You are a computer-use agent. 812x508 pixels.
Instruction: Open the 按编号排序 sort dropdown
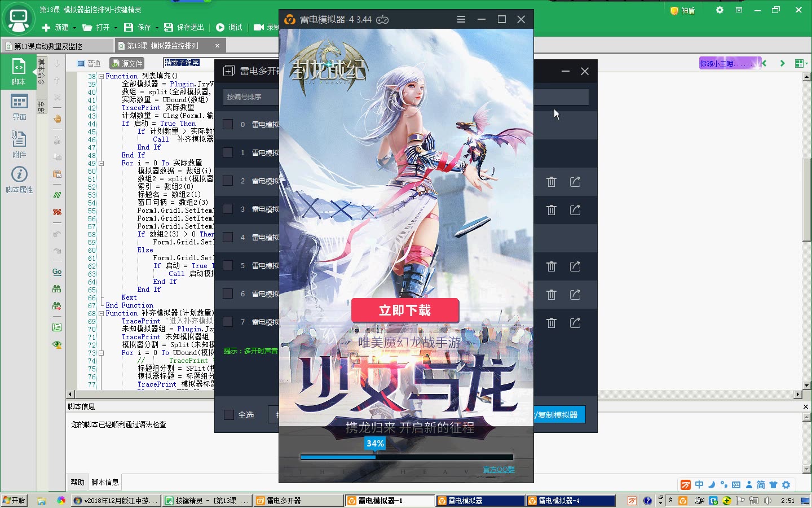tap(251, 97)
